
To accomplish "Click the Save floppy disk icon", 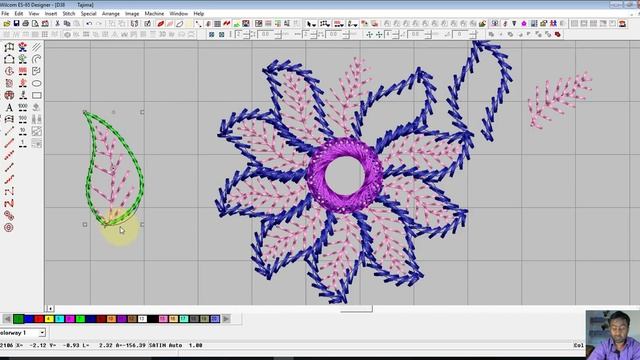I will (16, 24).
